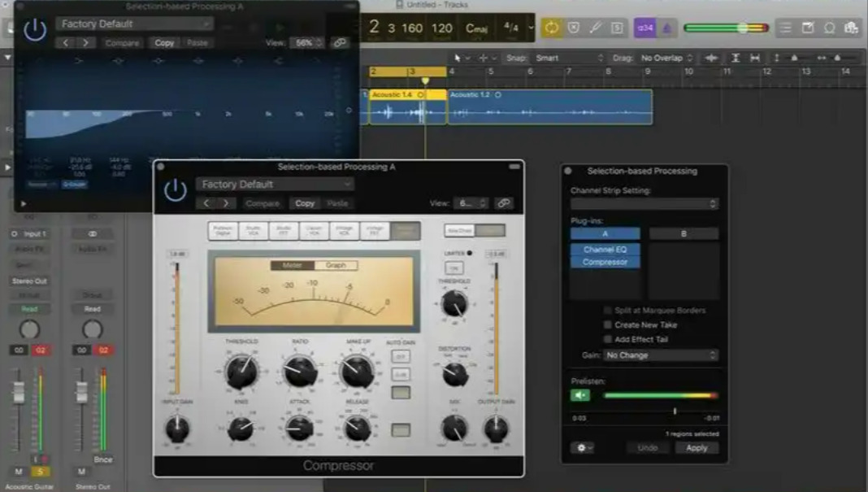868x492 pixels.
Task: Expand the Compressor Factory Default preset menu
Action: [274, 185]
